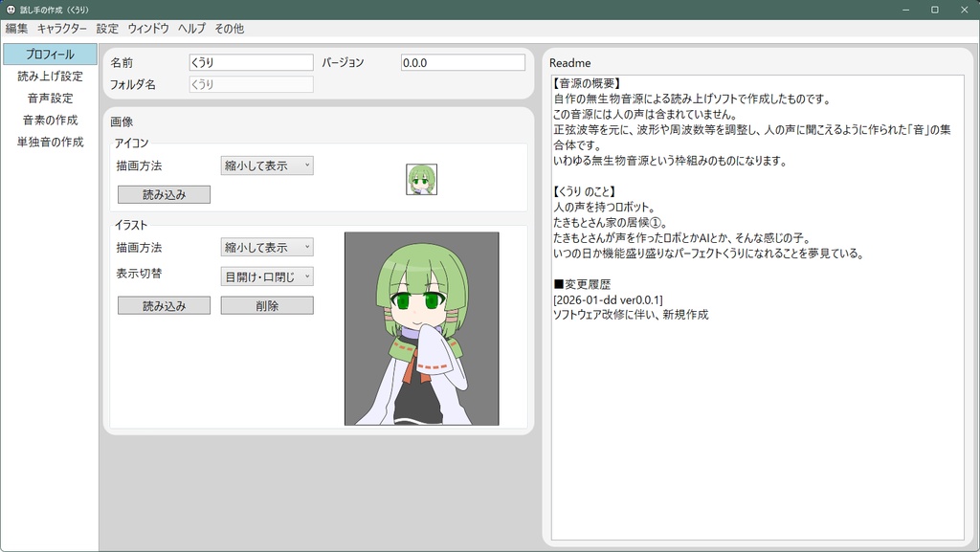Open the ウィンドウ menu
The height and width of the screenshot is (552, 980).
pyautogui.click(x=148, y=29)
